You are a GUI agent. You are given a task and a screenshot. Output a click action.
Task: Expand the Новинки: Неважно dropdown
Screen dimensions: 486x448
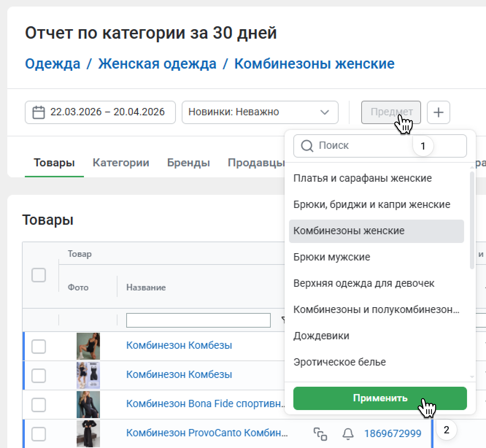pyautogui.click(x=260, y=112)
